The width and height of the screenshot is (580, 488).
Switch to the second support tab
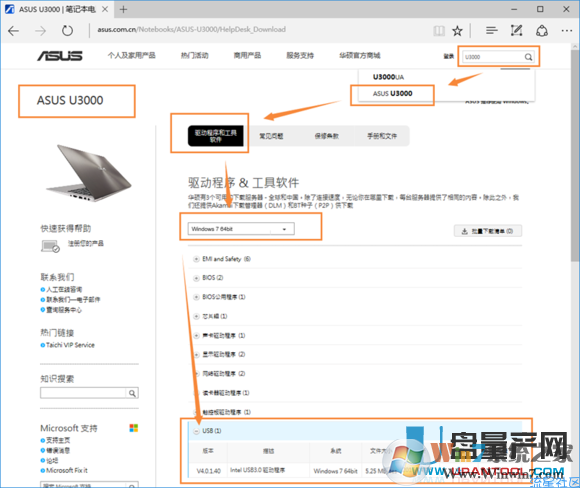271,136
